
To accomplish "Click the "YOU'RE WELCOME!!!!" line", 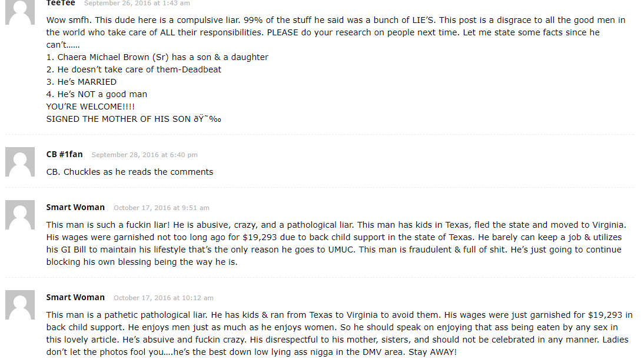I will click(x=91, y=107).
